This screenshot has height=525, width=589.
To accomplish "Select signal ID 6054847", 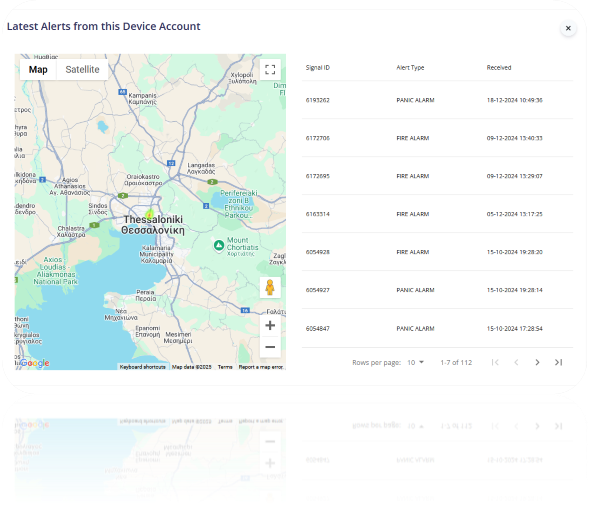I will (317, 329).
